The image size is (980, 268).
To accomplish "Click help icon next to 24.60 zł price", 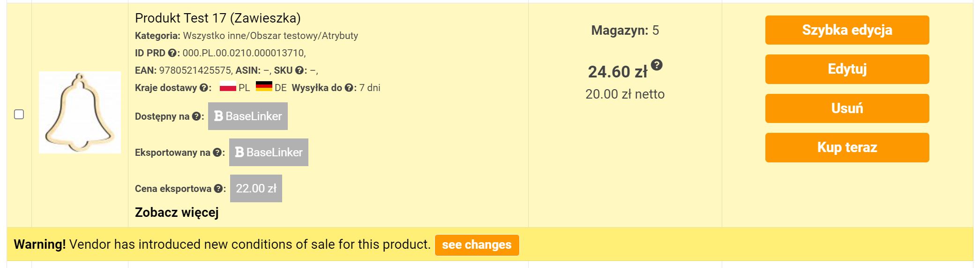I will pos(657,65).
